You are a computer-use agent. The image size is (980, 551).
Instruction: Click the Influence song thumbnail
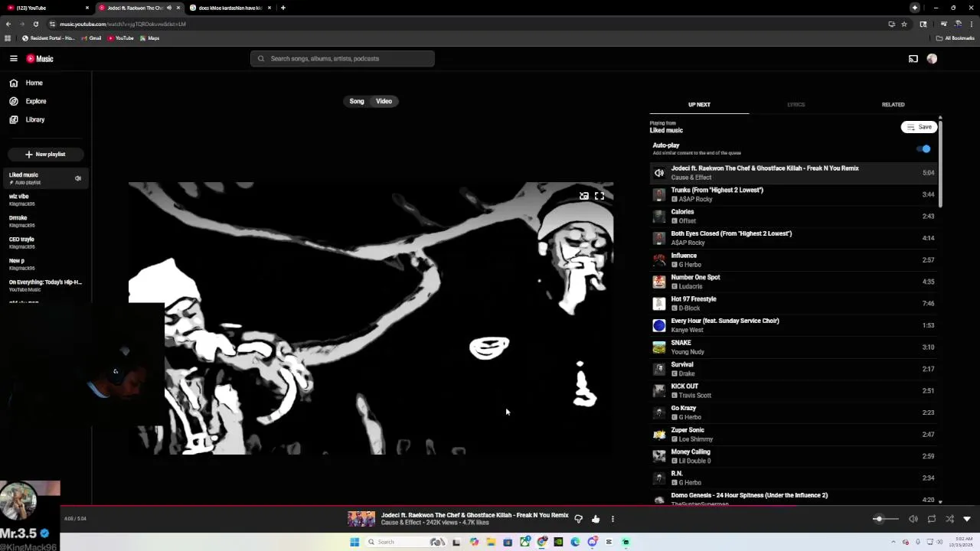click(x=659, y=260)
